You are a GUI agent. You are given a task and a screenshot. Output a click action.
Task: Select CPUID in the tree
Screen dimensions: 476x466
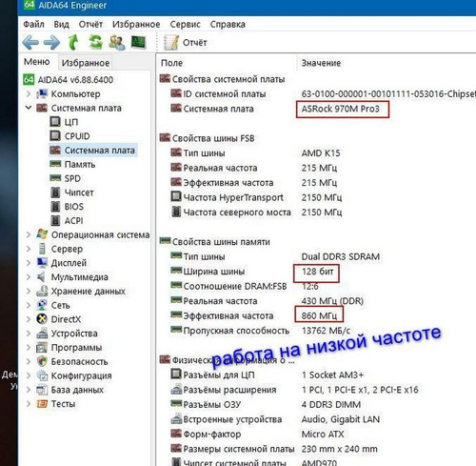(77, 136)
